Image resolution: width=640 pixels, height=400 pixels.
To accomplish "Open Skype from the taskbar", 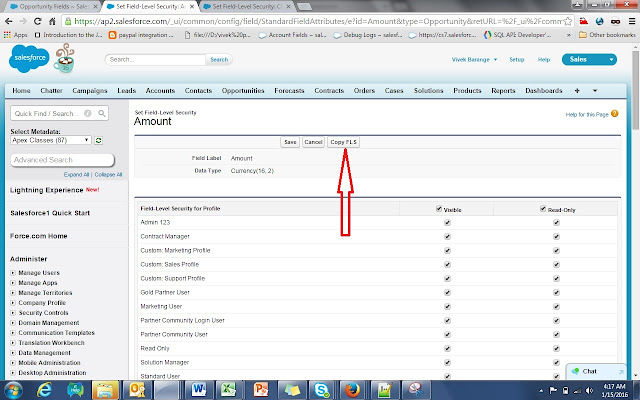I will tap(321, 390).
